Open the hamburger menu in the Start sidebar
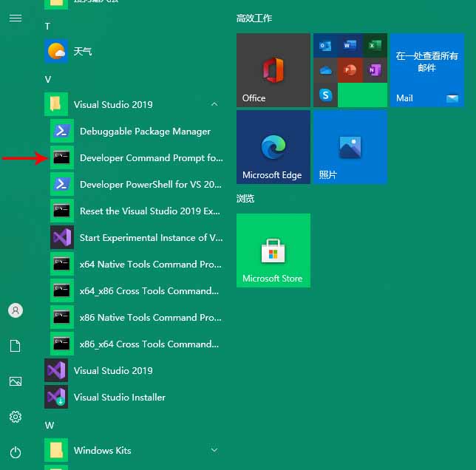This screenshot has height=470, width=476. (16, 18)
